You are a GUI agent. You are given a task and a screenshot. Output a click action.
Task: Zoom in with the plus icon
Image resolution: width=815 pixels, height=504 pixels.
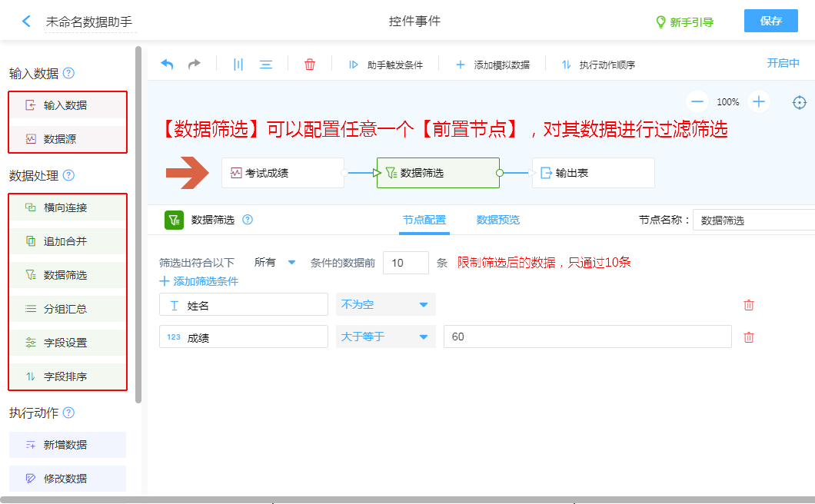pyautogui.click(x=759, y=101)
